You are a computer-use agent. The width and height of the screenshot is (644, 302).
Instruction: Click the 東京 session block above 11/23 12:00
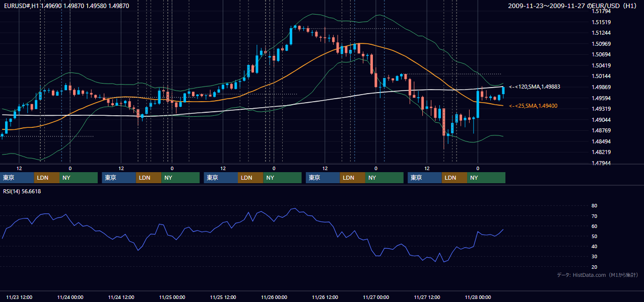pos(17,178)
